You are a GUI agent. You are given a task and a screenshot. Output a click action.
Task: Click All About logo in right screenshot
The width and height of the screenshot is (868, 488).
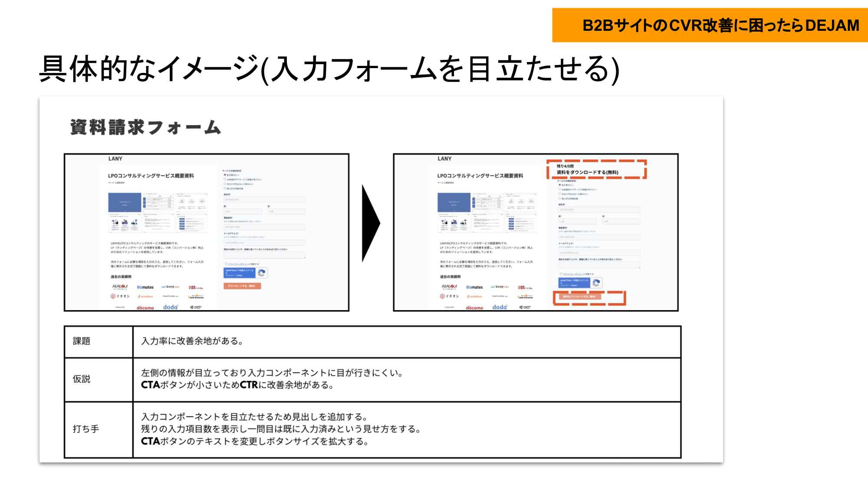coord(449,286)
